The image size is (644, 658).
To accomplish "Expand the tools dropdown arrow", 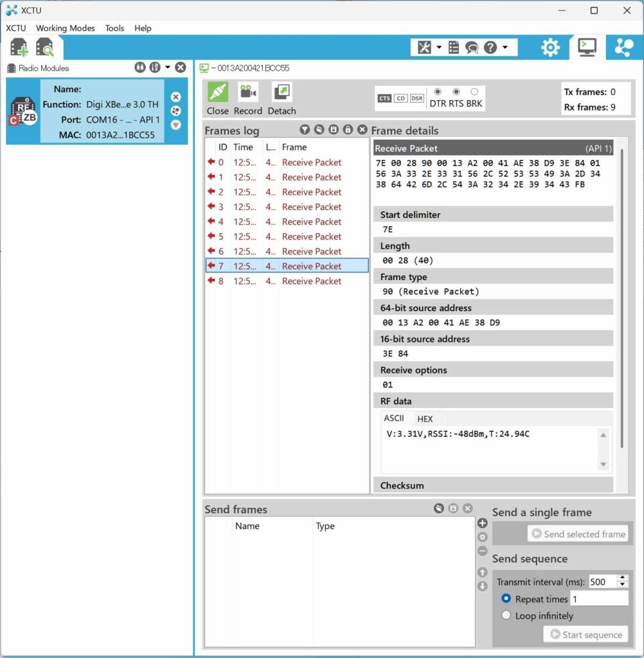I will 439,48.
